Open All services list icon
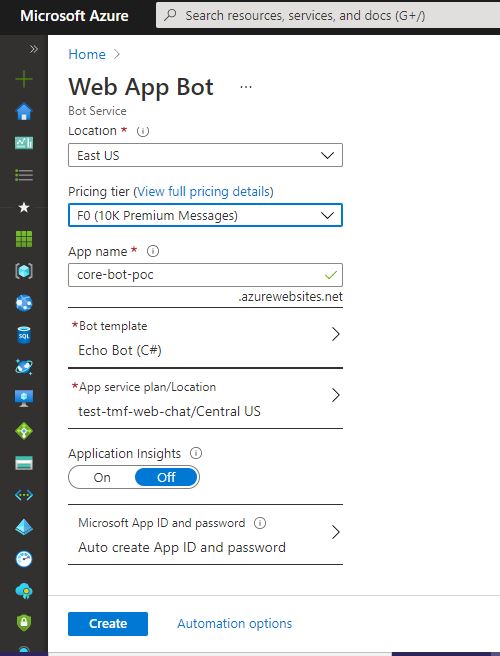The image size is (500, 656). [x=24, y=175]
